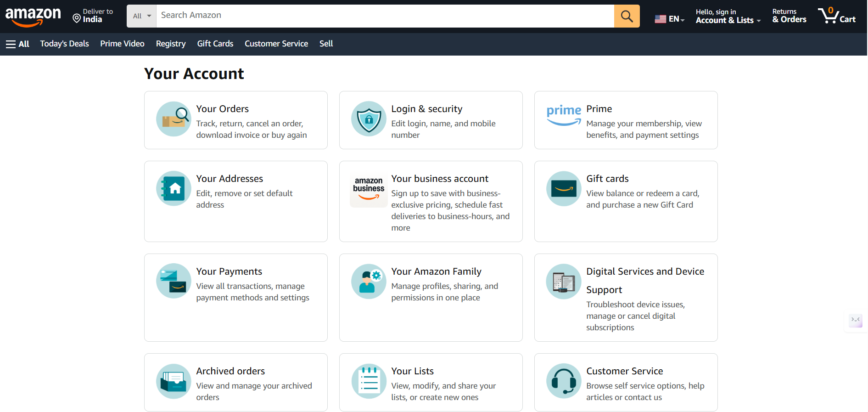868x412 pixels.
Task: Click 'Edit, remove or set default address' text
Action: 244,199
